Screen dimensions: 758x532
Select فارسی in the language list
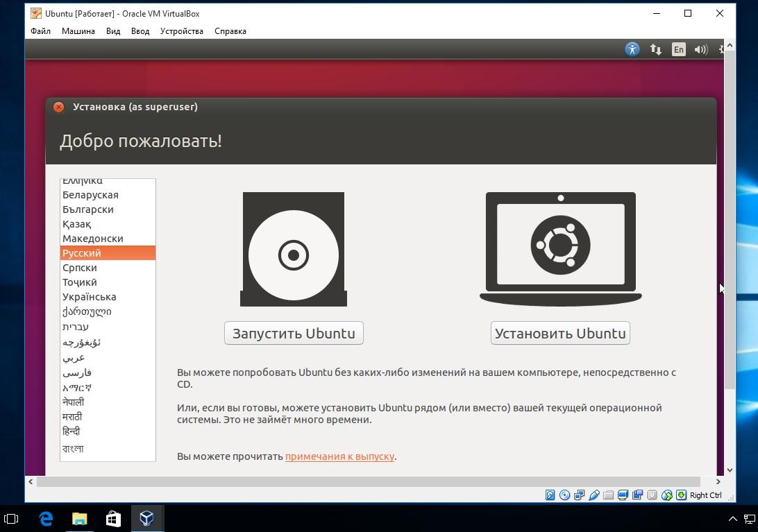tap(108, 372)
